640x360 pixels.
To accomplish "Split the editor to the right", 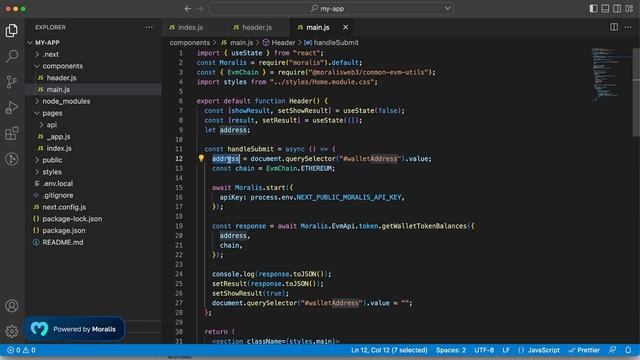I will click(x=614, y=27).
